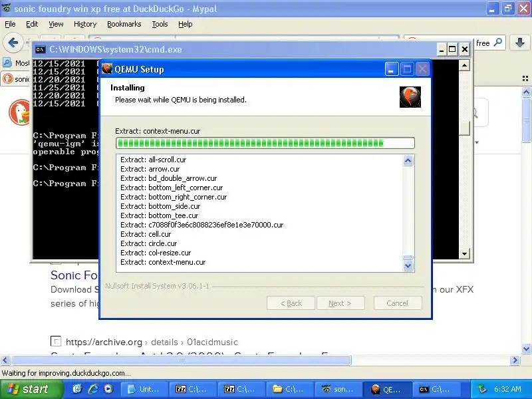
Task: Select log line with c7088f0f3e6c8088236ef8e1e3e70000.cur
Action: tap(202, 225)
